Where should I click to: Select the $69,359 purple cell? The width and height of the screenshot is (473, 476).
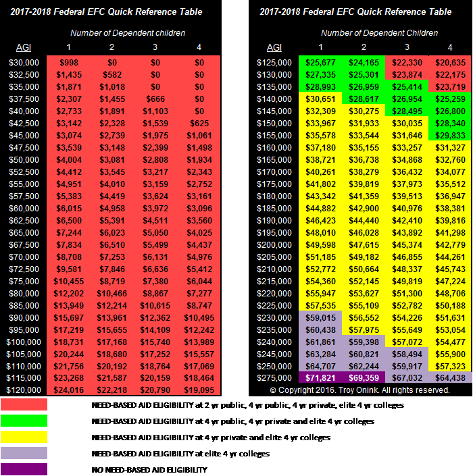pyautogui.click(x=364, y=378)
